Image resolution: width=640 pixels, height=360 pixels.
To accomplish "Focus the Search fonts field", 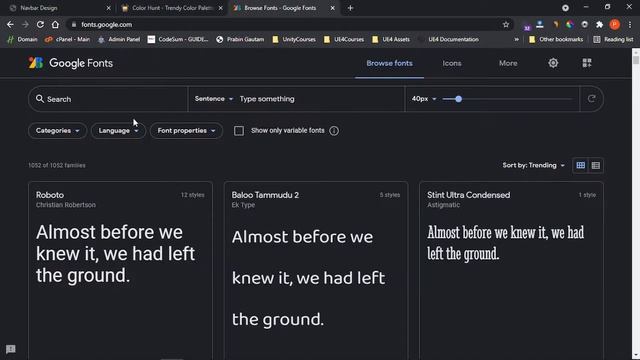I will (108, 99).
